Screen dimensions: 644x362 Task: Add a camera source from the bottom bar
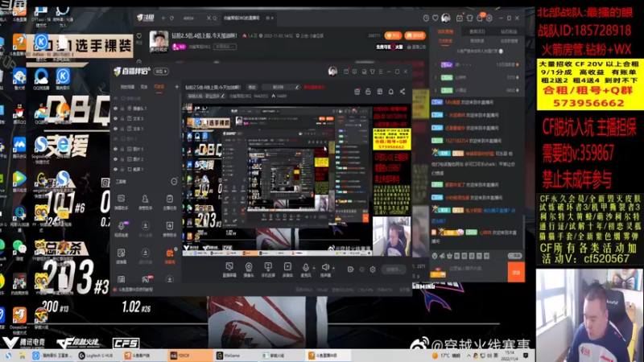coord(249,269)
